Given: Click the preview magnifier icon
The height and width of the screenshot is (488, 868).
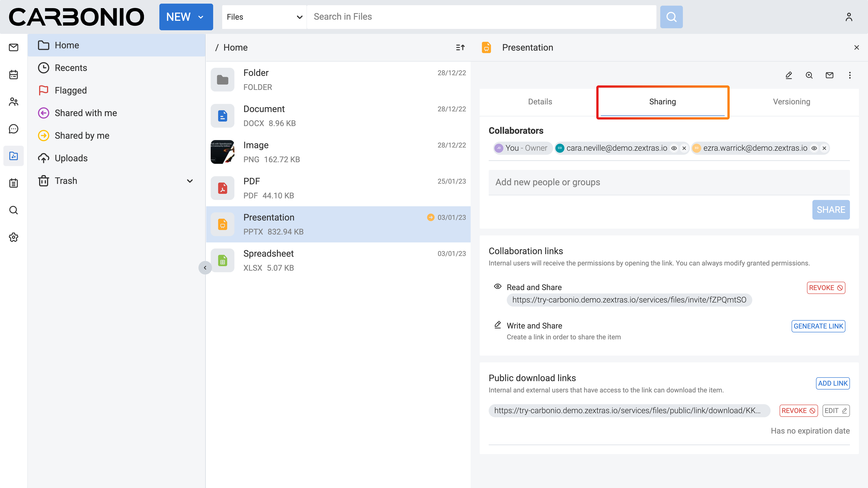Looking at the screenshot, I should tap(809, 75).
